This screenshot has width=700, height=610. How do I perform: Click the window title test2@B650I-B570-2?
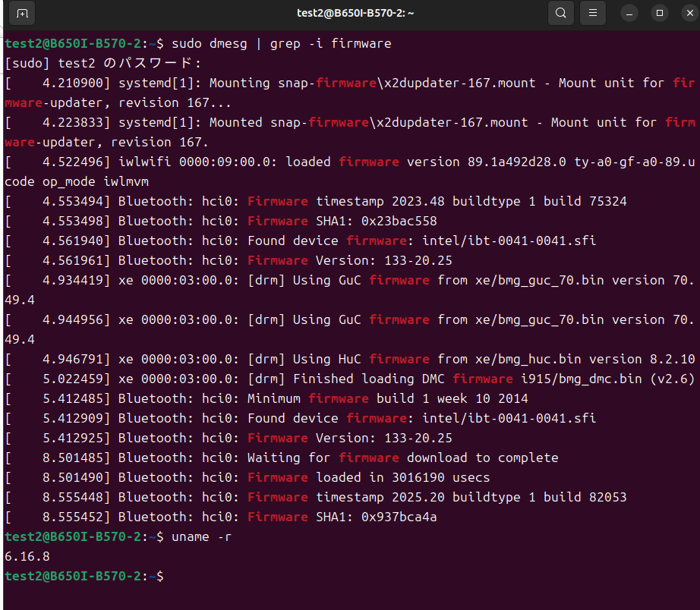pos(355,13)
